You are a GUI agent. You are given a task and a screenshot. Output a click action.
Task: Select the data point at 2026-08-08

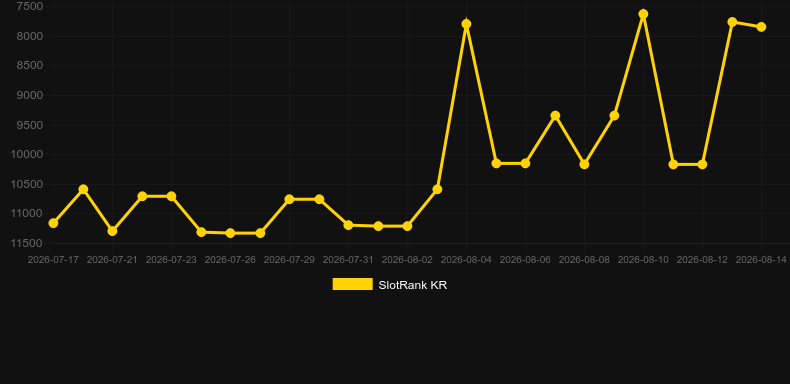point(584,164)
